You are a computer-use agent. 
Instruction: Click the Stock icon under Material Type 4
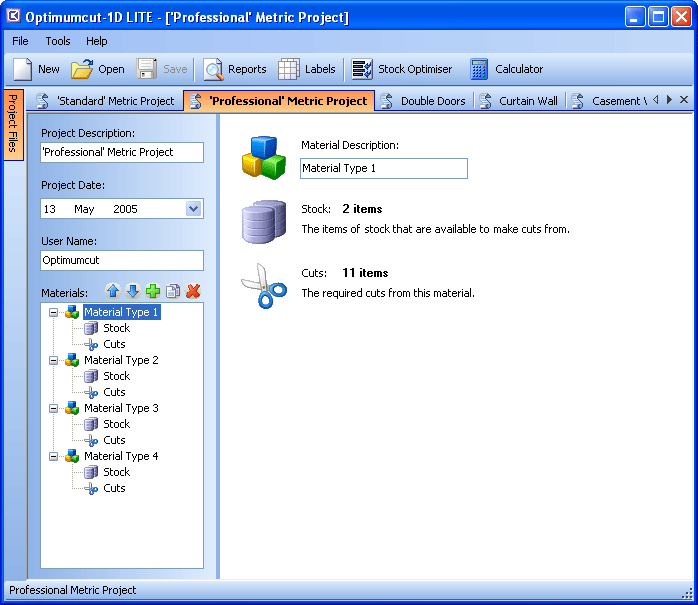pos(91,472)
